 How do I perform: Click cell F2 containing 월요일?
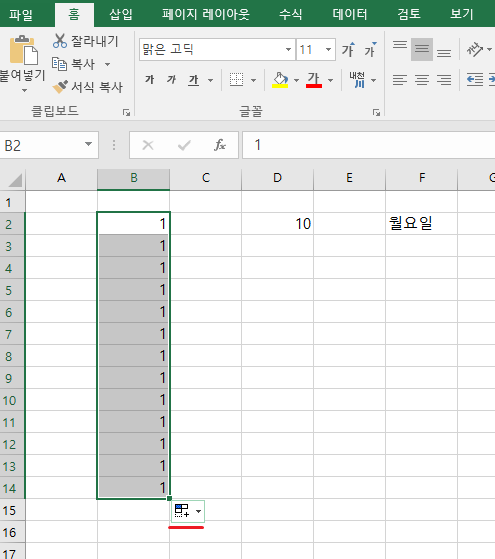click(422, 224)
